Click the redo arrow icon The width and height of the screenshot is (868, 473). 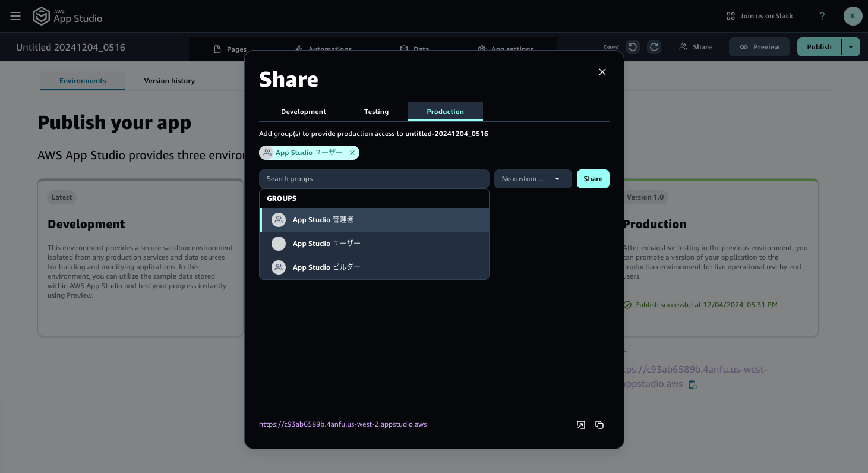click(654, 47)
